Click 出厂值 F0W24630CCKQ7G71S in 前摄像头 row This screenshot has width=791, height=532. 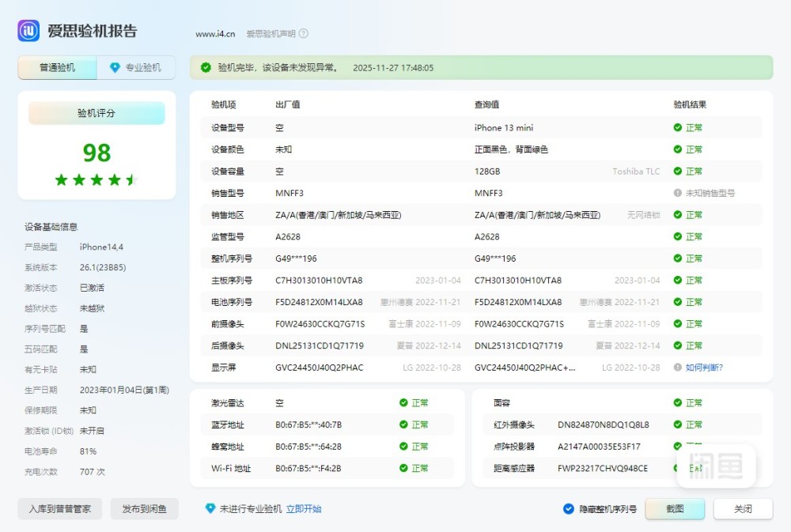click(320, 324)
